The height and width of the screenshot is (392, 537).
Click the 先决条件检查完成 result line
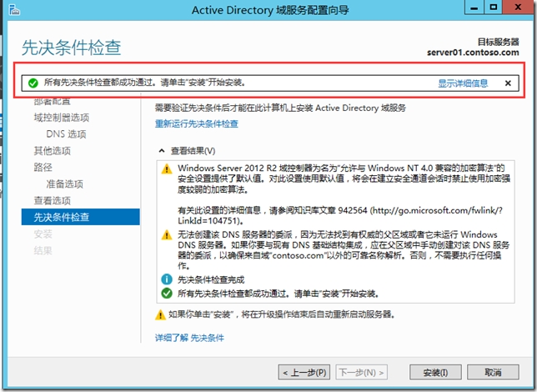[x=211, y=279]
